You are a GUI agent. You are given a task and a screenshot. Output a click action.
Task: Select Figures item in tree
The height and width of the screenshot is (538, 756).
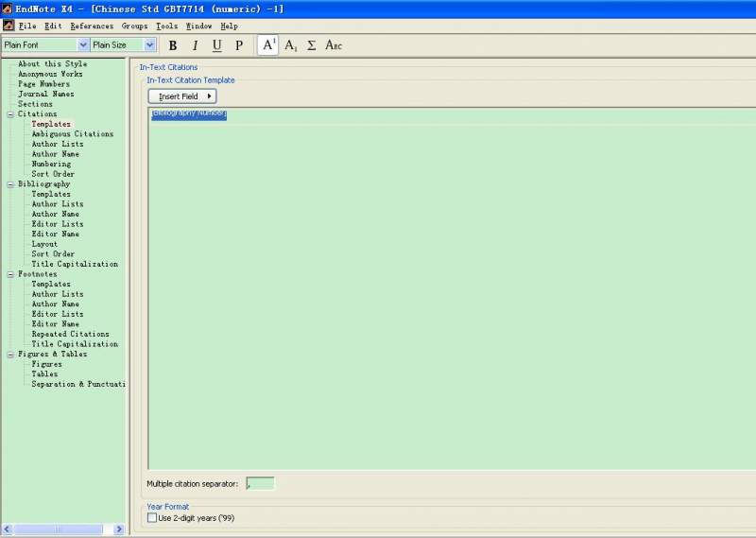coord(46,364)
